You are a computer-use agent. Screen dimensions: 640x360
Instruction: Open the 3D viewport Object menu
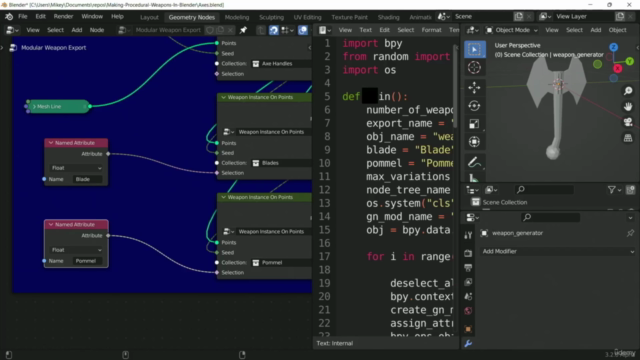coord(617,30)
